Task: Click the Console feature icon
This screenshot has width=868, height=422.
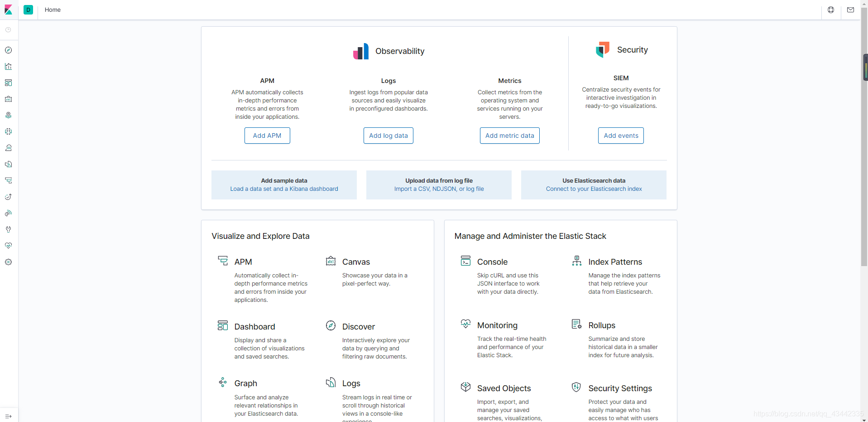Action: [x=465, y=261]
